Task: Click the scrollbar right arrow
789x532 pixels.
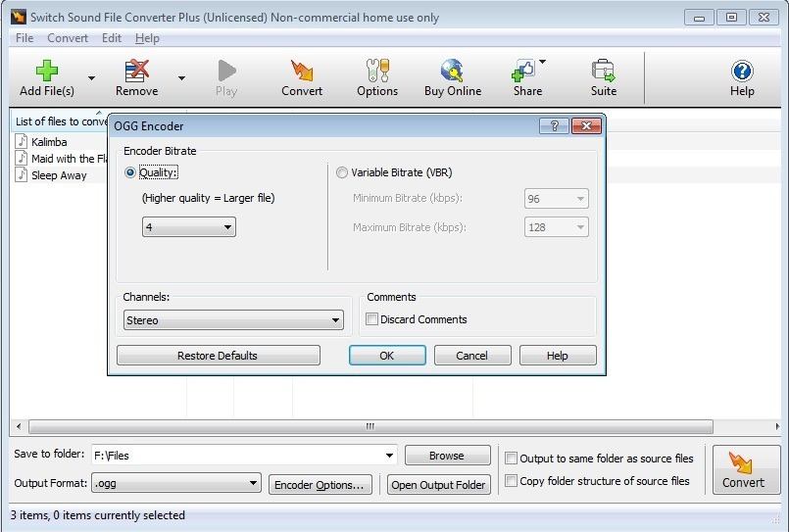Action: click(x=777, y=426)
